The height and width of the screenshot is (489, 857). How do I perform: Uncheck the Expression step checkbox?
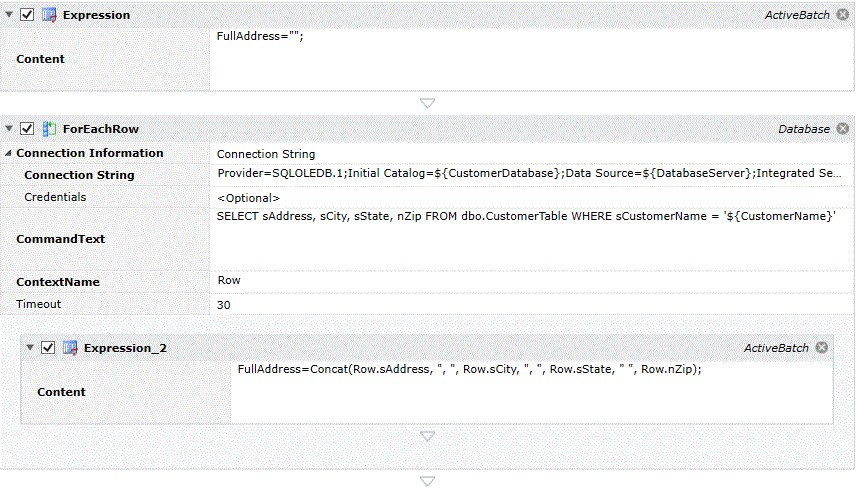tap(27, 16)
